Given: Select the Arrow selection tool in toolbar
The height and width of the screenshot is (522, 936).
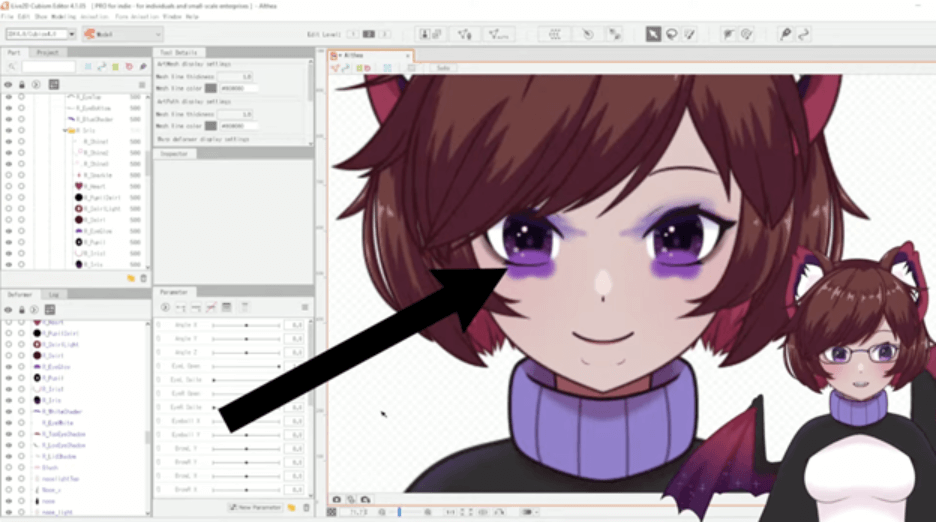Looking at the screenshot, I should [x=653, y=34].
